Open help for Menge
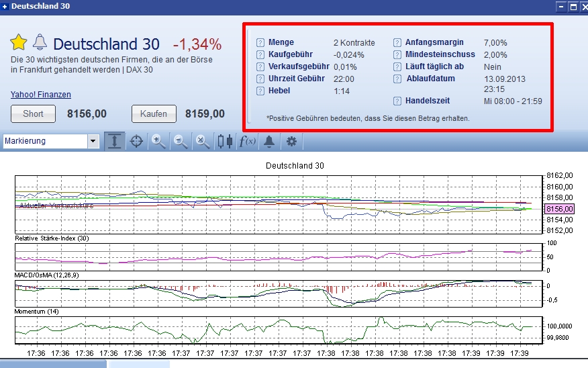 (260, 43)
